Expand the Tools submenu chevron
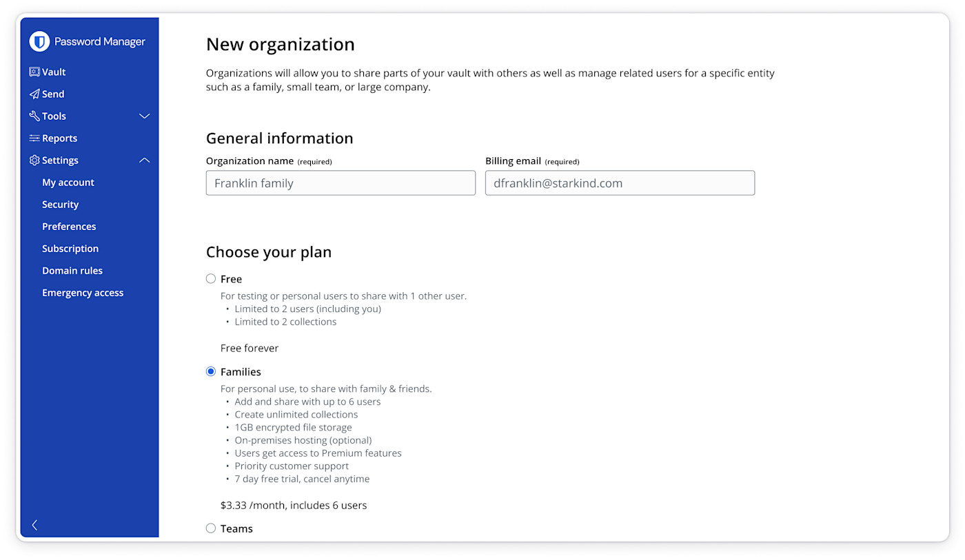 click(144, 116)
